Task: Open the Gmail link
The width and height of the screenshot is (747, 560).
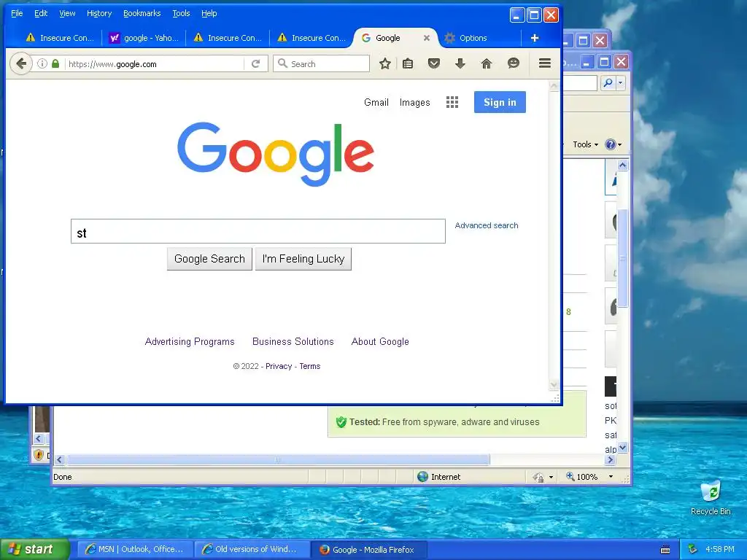Action: 376,102
